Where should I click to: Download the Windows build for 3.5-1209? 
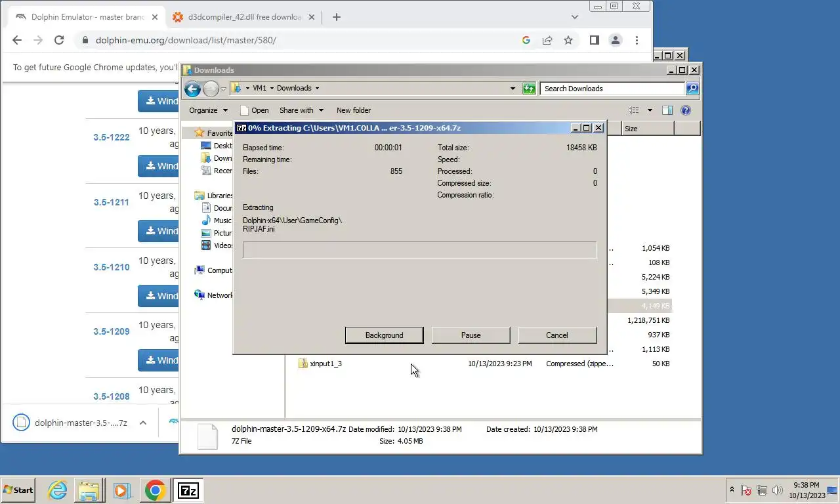coord(158,360)
